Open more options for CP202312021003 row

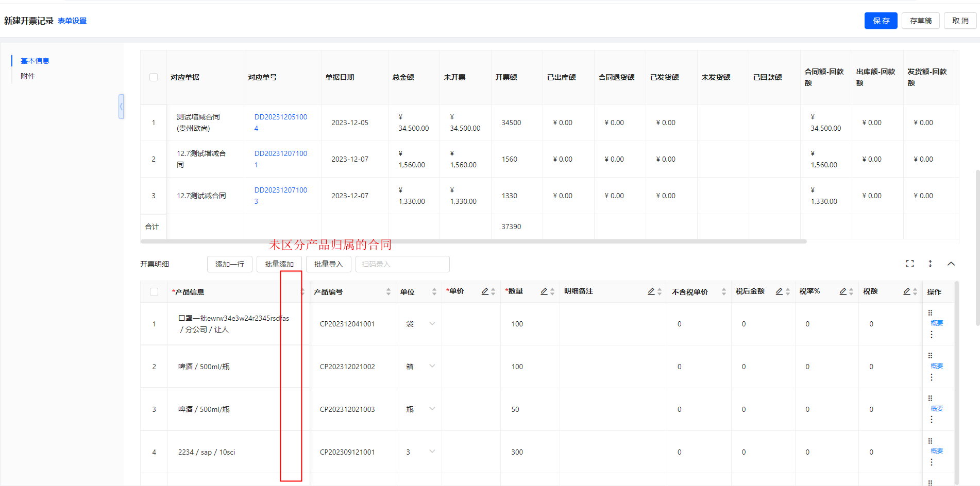pos(932,420)
